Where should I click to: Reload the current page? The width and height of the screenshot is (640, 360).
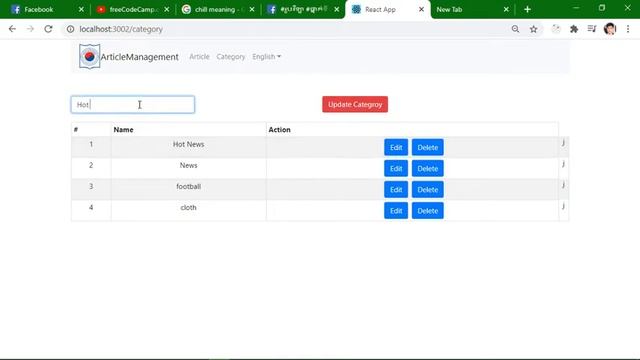pos(48,29)
